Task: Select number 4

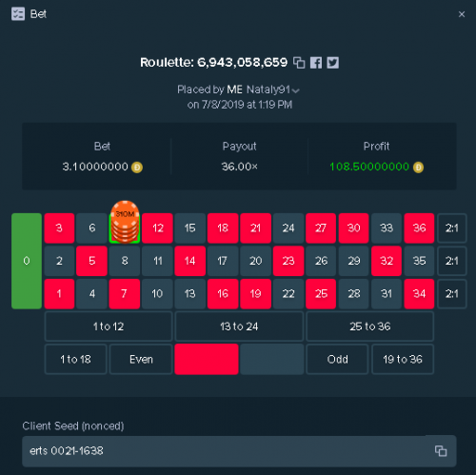Action: [92, 294]
